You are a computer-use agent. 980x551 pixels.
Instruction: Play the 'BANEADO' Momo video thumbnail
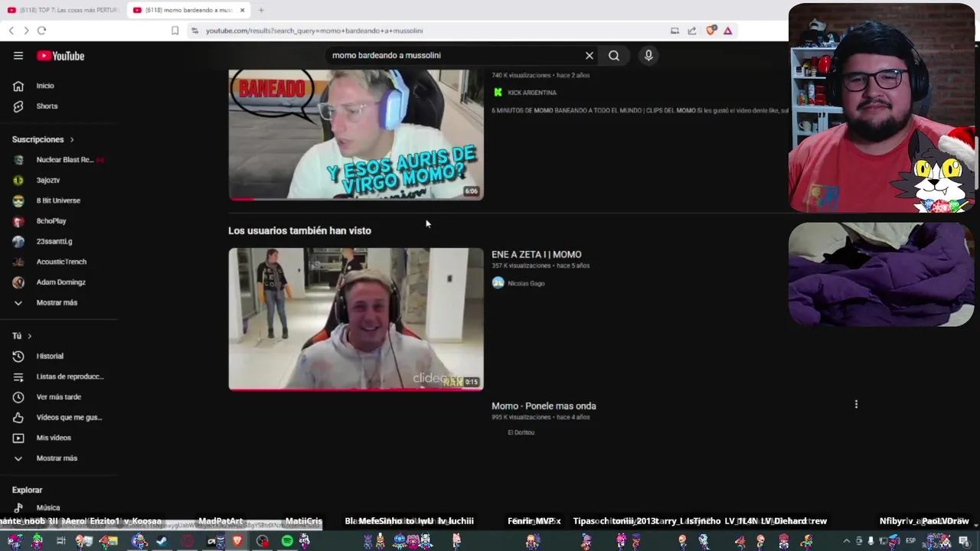click(x=356, y=135)
